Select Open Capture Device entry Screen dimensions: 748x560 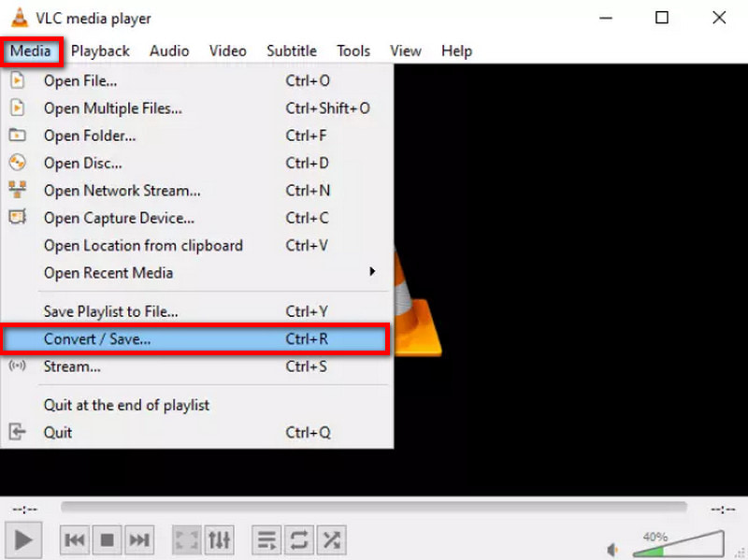pyautogui.click(x=119, y=218)
